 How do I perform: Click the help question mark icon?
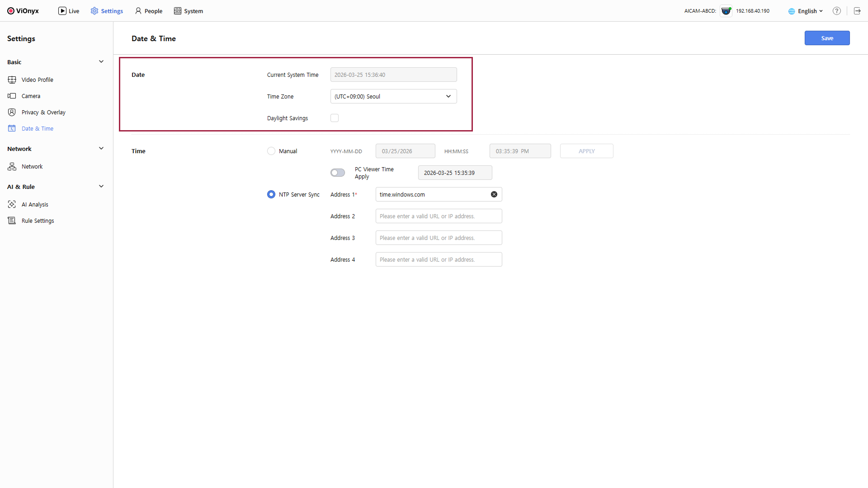[x=837, y=11]
